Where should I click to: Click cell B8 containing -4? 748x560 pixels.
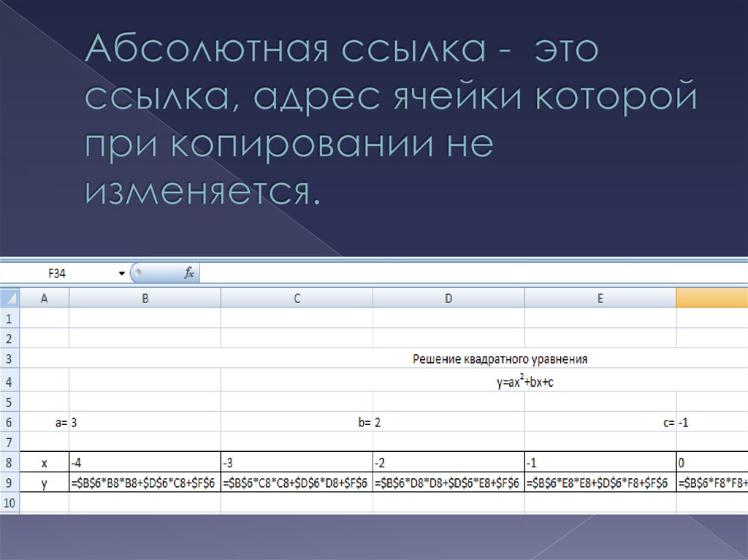[145, 462]
